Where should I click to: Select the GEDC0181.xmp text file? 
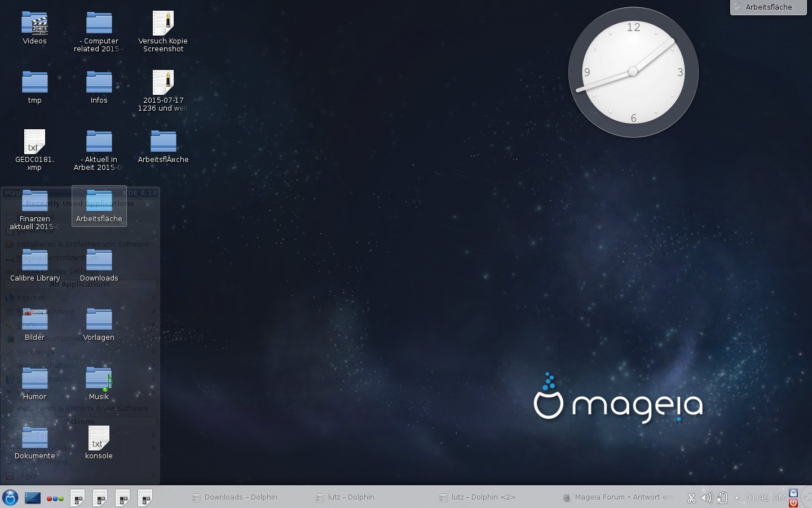34,150
